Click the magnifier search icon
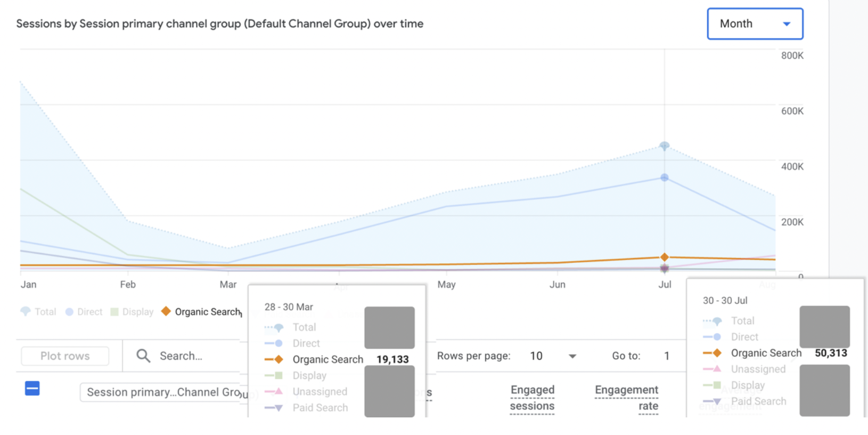The image size is (868, 435). point(143,356)
